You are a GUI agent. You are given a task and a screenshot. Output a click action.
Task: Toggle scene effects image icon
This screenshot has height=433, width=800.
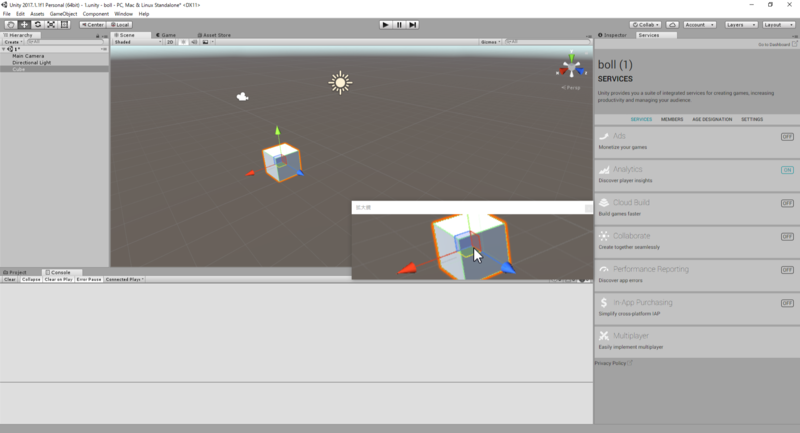206,42
